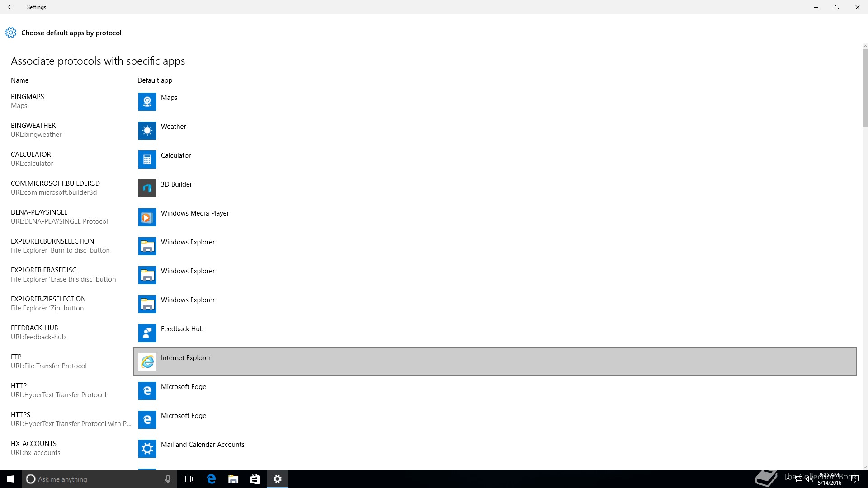Change default app labeled Windows Media Player
Viewport: 868px width, 488px height.
click(195, 213)
